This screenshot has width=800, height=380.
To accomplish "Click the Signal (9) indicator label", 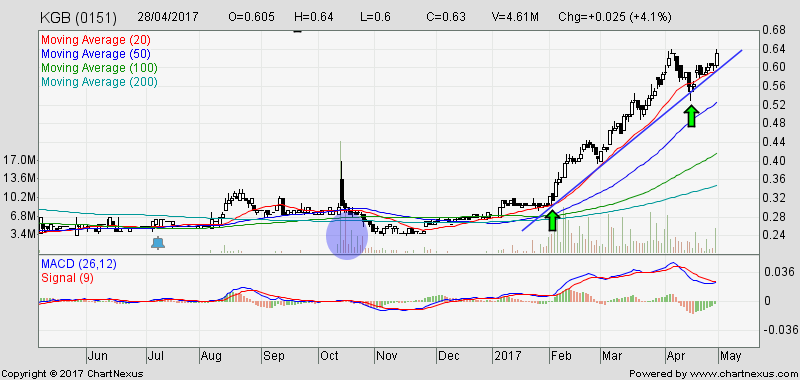I will 67,278.
